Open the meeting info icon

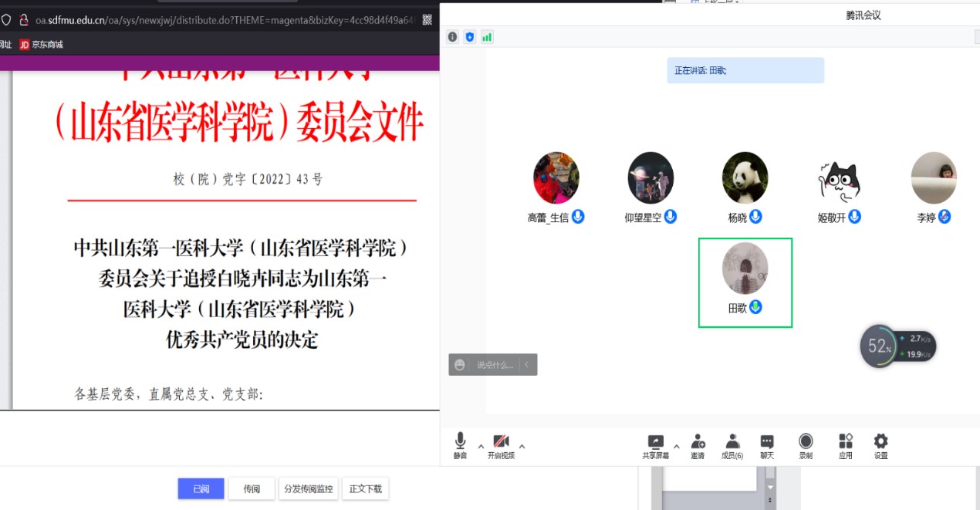pyautogui.click(x=452, y=37)
